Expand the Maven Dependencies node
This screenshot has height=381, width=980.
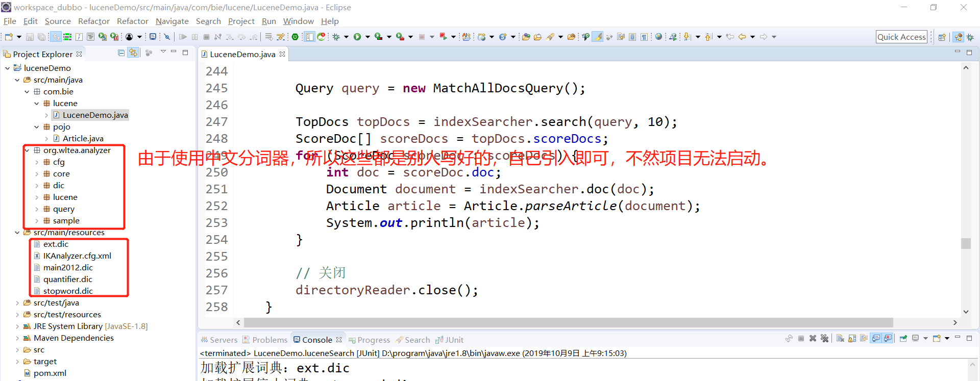pos(17,338)
